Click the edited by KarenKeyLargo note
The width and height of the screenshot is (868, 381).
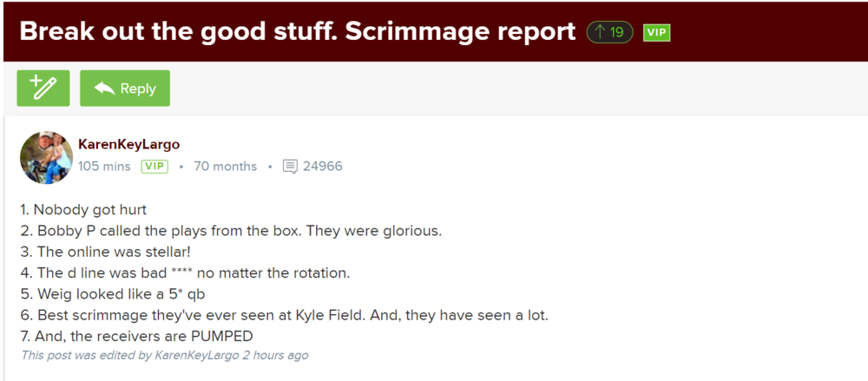[165, 355]
